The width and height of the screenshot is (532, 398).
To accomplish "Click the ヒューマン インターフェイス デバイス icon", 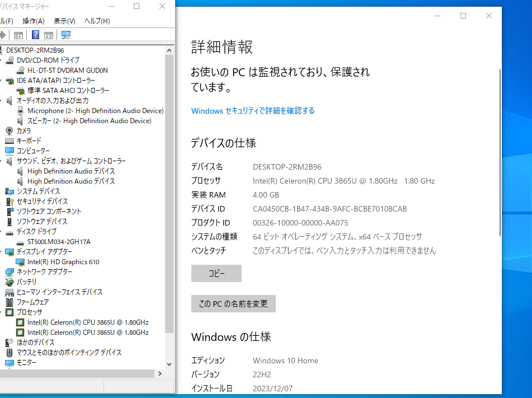I will pos(10,292).
